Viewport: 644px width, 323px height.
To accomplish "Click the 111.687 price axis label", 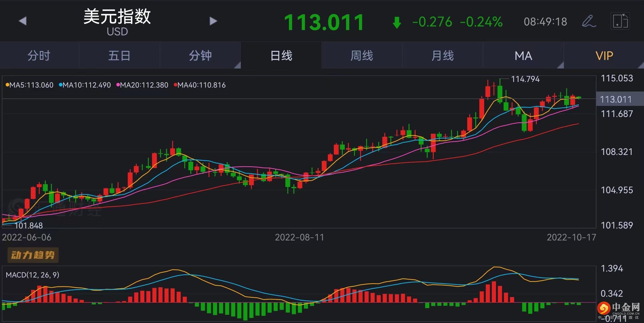I will tap(617, 114).
